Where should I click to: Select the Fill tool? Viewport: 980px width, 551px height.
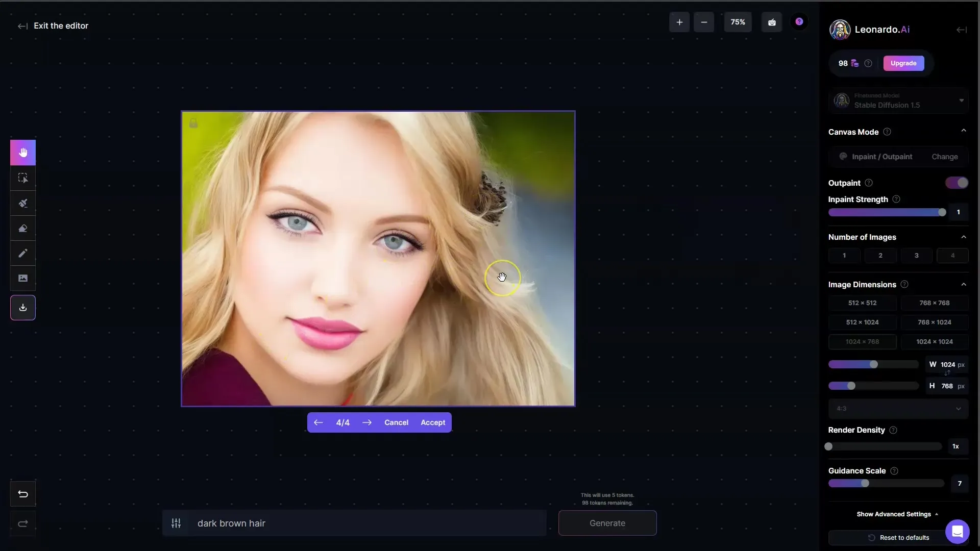23,203
